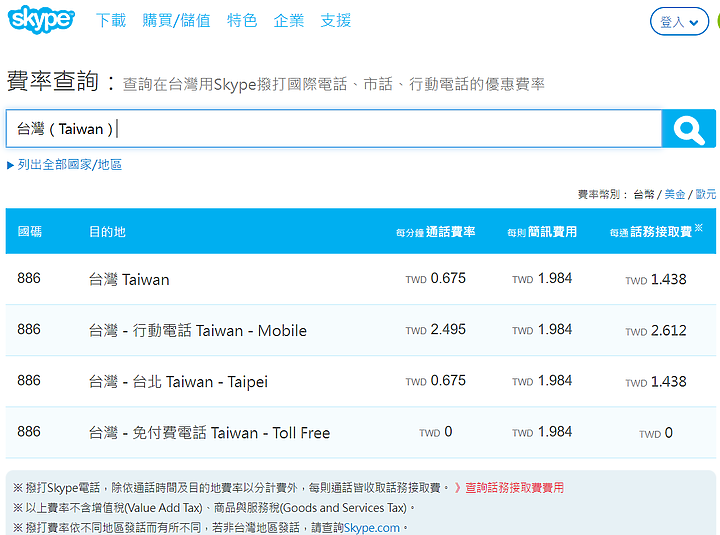This screenshot has height=535, width=720.
Task: Click the magnifier search button
Action: pos(689,129)
